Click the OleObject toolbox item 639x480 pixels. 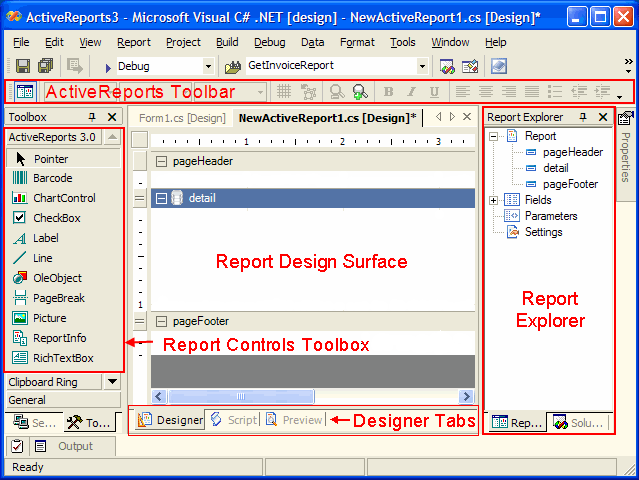(x=57, y=278)
